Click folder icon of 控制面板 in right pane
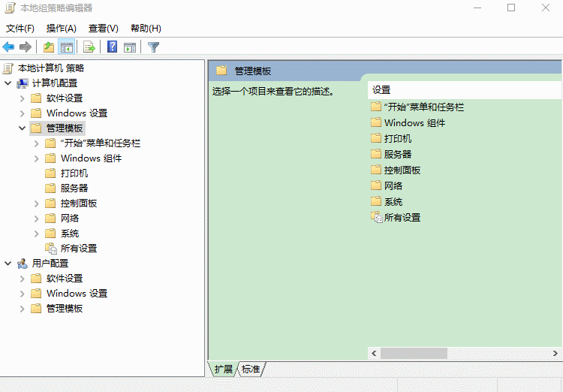The image size is (563, 392). coord(376,170)
